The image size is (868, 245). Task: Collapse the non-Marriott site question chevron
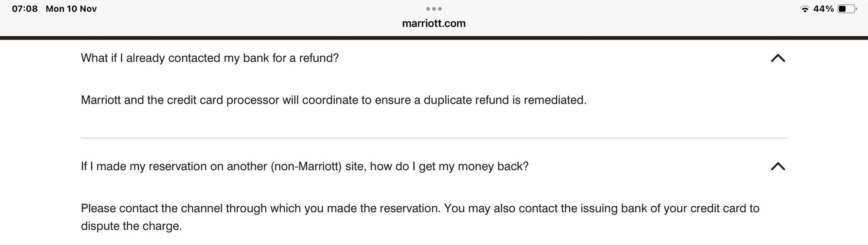[778, 166]
